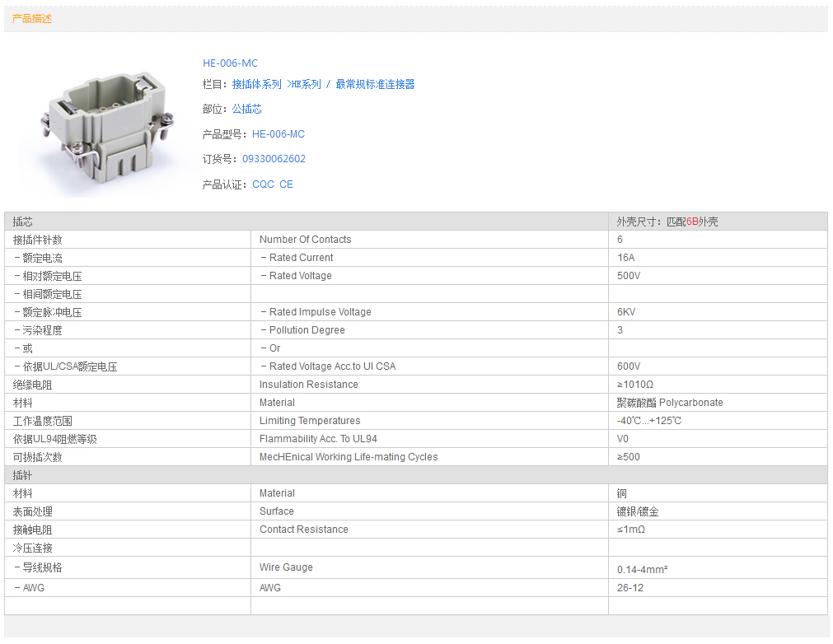
Task: Open the 产品描述 tab header
Action: pos(32,18)
